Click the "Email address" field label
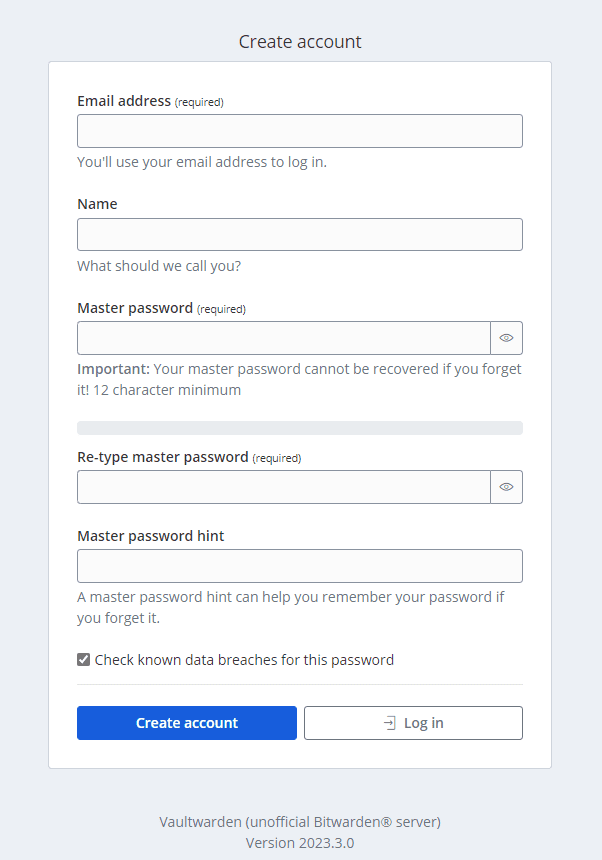 [x=124, y=101]
